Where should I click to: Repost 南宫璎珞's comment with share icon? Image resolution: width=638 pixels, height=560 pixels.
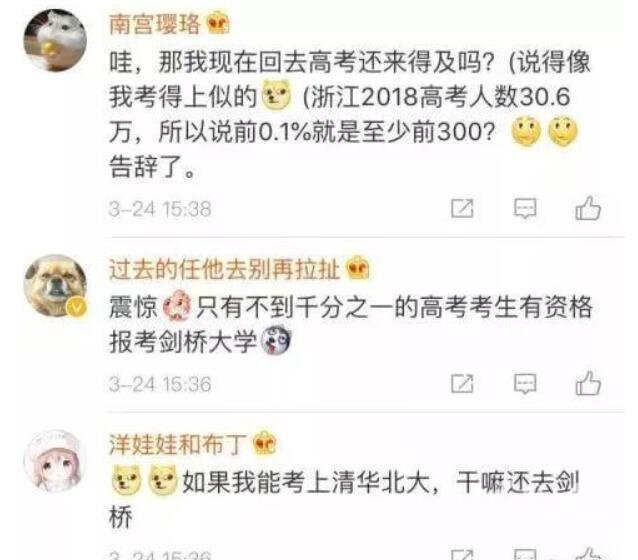point(462,208)
